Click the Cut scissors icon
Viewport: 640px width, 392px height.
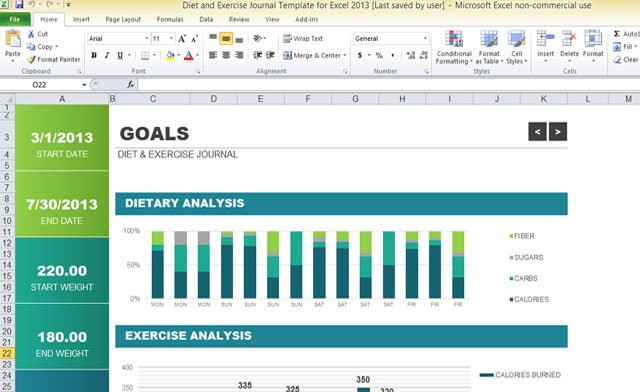coord(31,34)
